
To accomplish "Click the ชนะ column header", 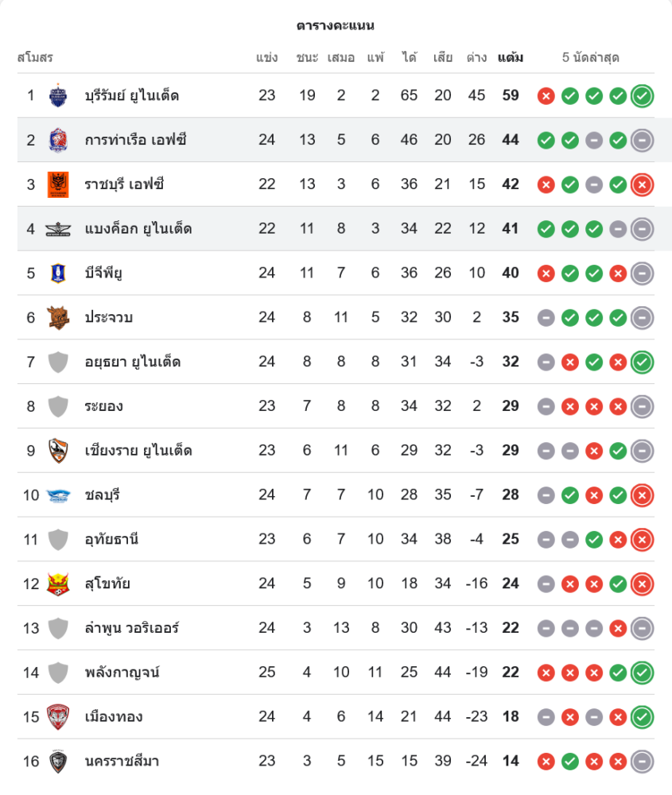I will point(307,57).
